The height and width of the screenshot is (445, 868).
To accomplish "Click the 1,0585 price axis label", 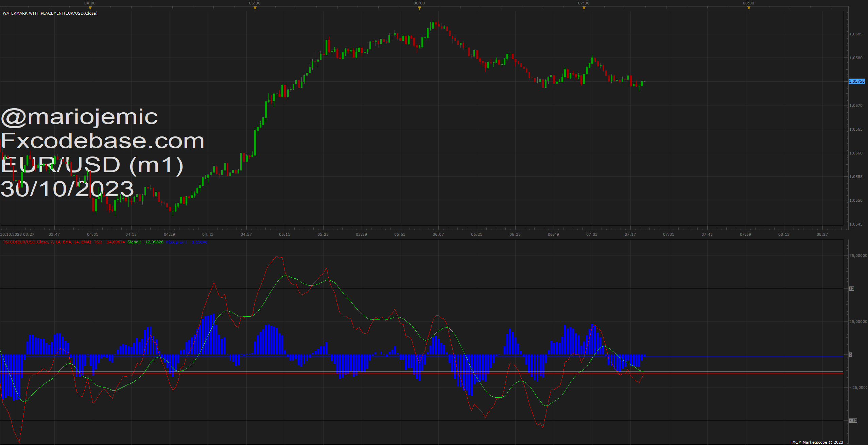I will point(856,34).
